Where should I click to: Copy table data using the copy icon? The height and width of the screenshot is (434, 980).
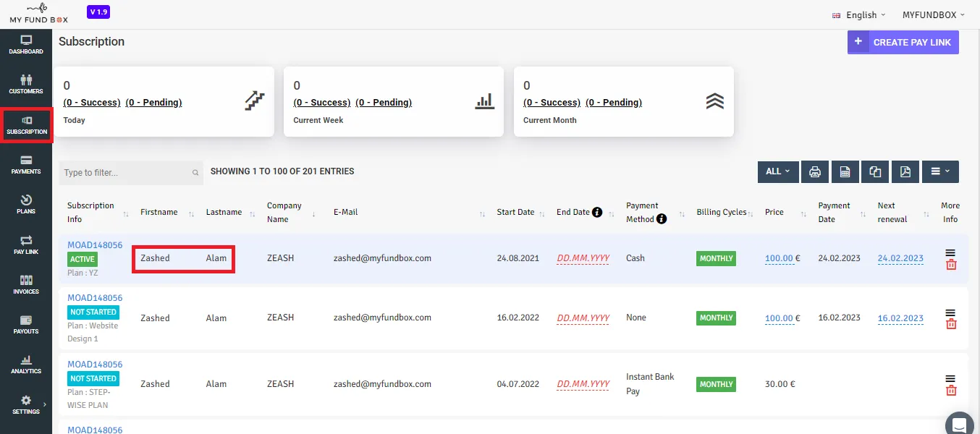coord(875,171)
